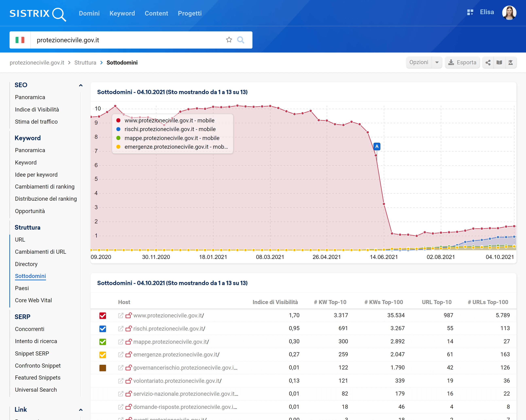Click yellow legend dot for emergenze mobile

click(x=118, y=147)
